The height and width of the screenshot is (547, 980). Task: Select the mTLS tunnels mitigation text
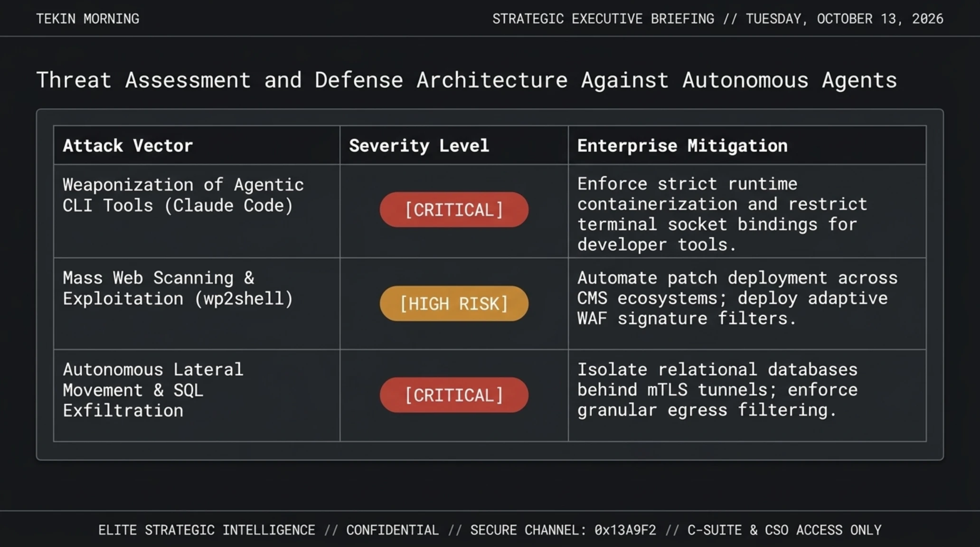pos(717,390)
